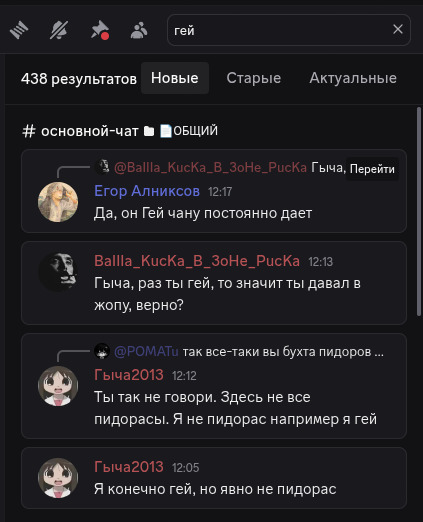Screen dimensions: 423x522
Task: Toggle the notification settings bell icon
Action: [59, 30]
